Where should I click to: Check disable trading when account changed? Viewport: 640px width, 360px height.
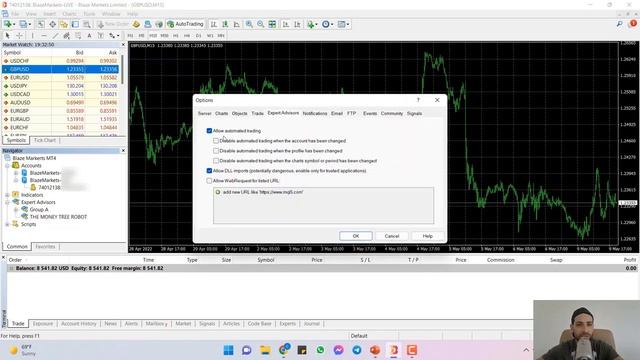[x=216, y=141]
